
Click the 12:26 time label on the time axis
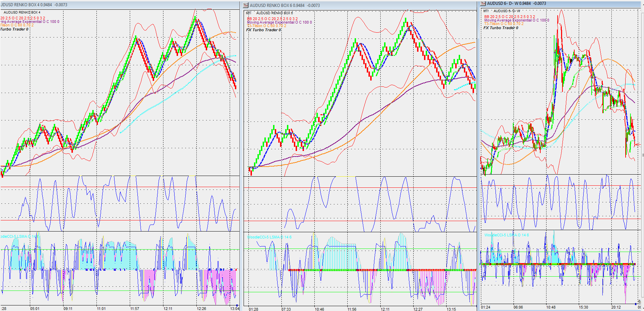pos(201,309)
